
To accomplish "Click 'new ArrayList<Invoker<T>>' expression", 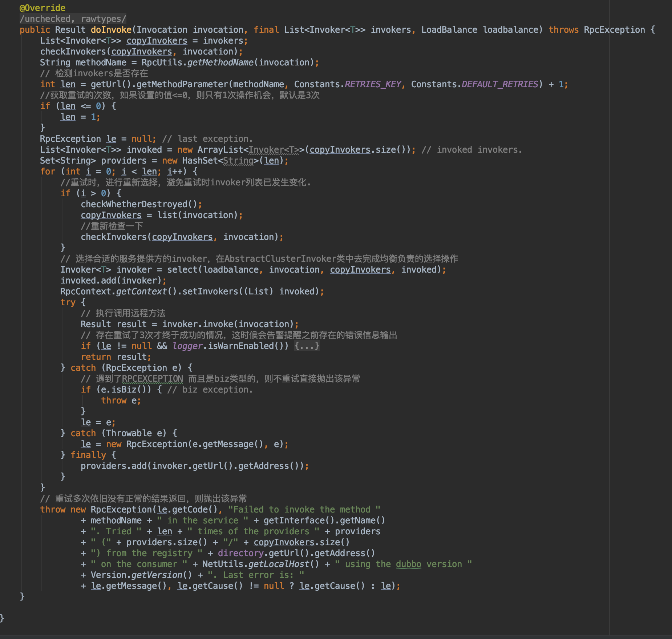I will point(241,149).
